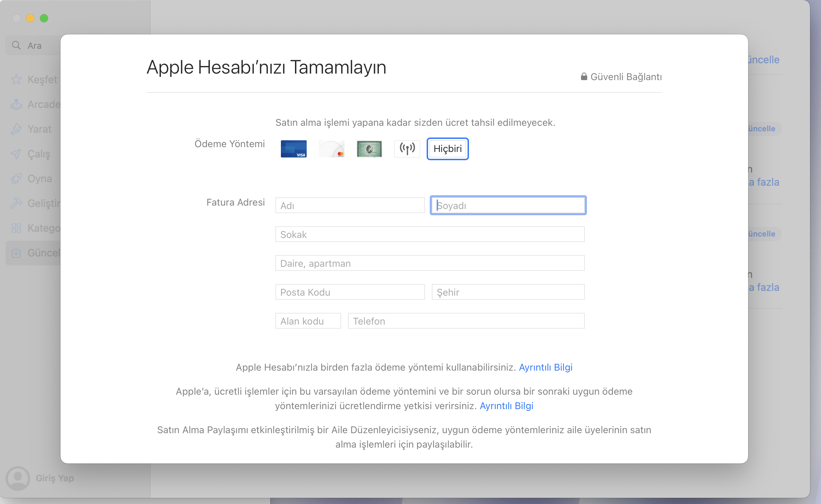Open Keşfet in App Store sidebar

coord(34,79)
